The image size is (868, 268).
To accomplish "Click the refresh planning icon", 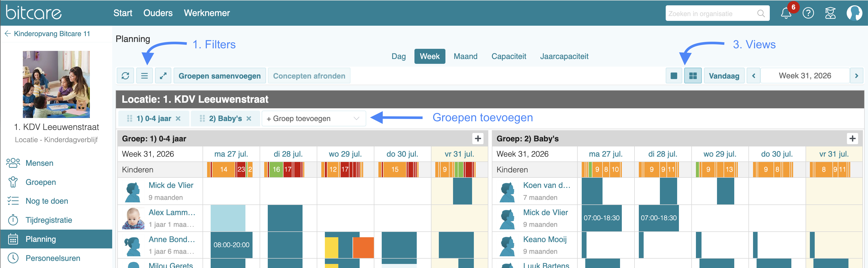I will tap(125, 76).
